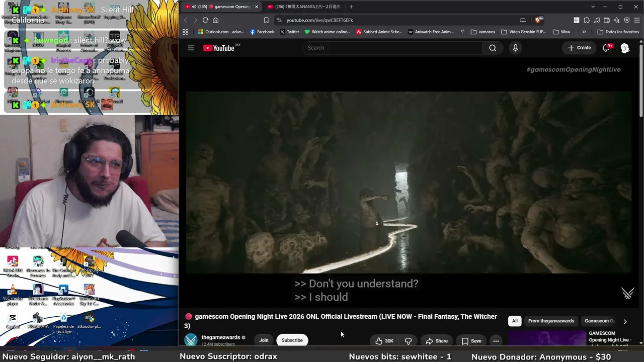Like the video with 30K likes
Screen dimensions: 644x362
[384, 341]
